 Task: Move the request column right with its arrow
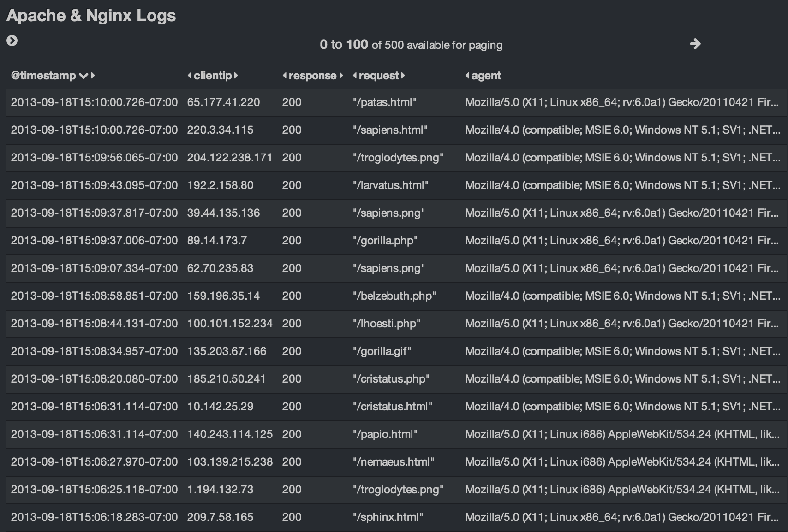tap(403, 75)
